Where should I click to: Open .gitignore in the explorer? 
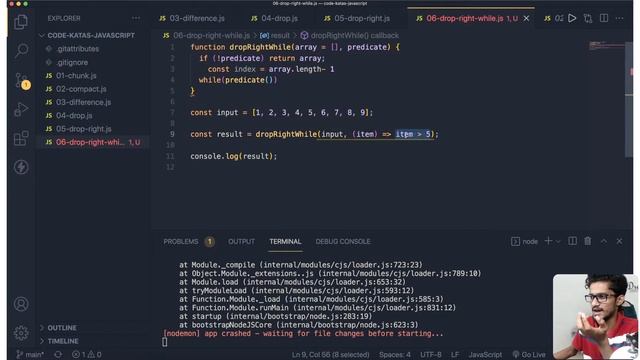tap(72, 62)
